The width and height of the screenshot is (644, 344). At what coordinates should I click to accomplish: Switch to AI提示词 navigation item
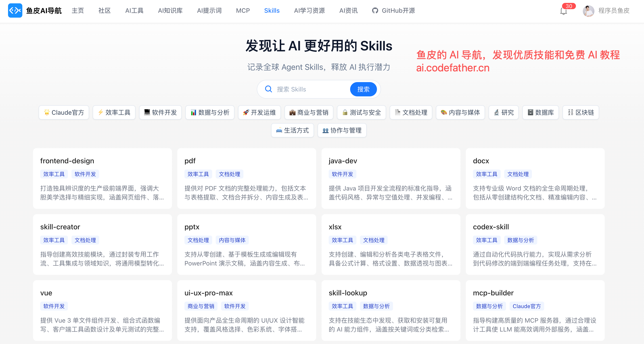209,11
